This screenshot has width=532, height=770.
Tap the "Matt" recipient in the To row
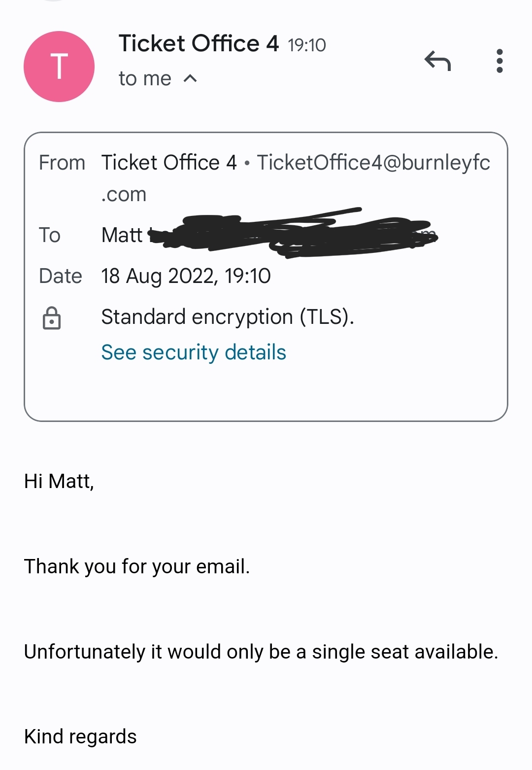click(122, 235)
